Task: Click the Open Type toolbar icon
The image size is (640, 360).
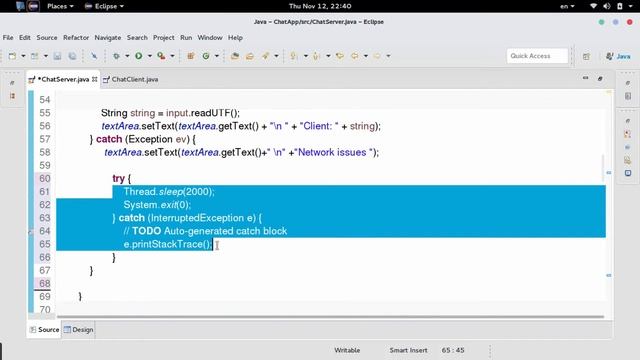Action: click(235, 56)
